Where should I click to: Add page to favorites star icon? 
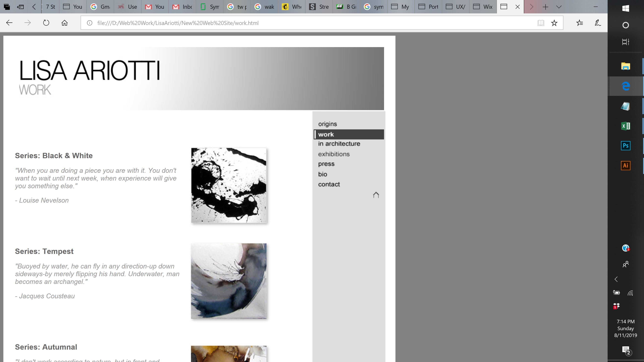click(554, 23)
